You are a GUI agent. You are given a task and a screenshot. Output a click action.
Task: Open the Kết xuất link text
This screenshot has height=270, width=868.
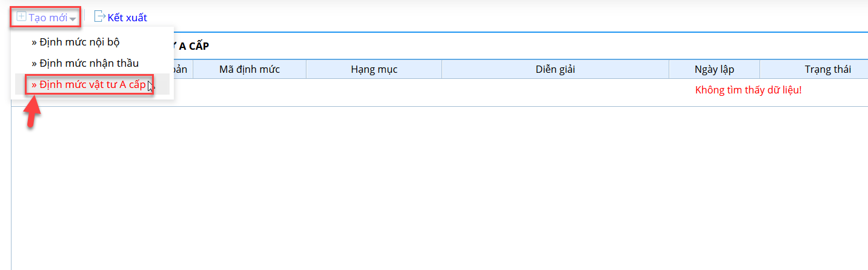click(127, 18)
